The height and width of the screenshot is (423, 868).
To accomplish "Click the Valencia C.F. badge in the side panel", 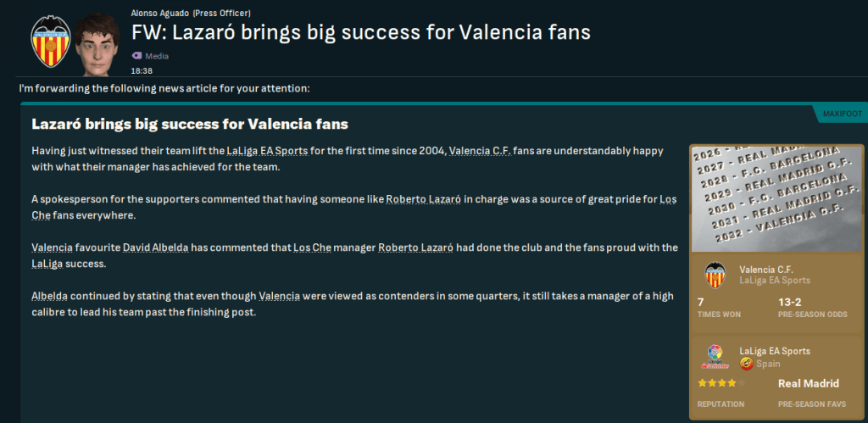I will click(x=715, y=275).
